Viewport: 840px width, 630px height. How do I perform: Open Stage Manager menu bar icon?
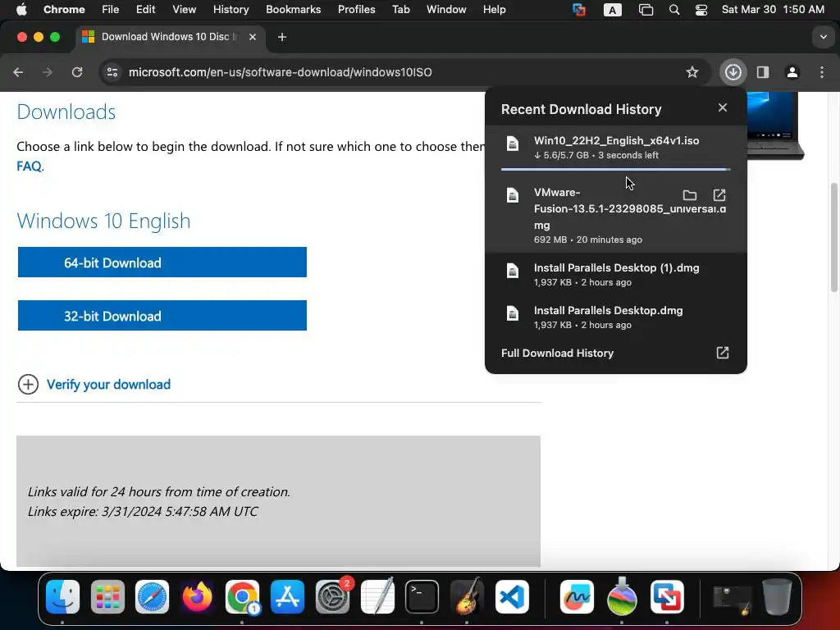646,10
